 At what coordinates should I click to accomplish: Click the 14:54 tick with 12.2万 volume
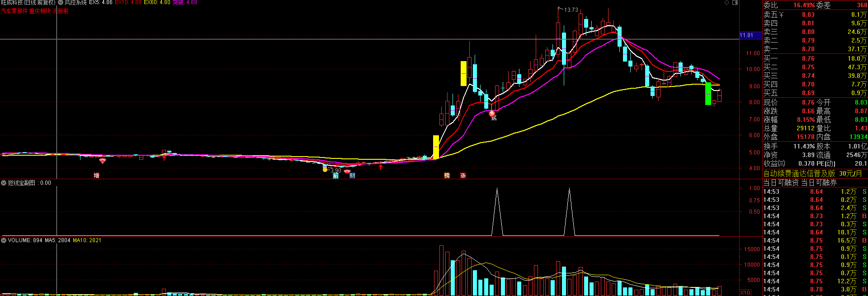point(815,282)
